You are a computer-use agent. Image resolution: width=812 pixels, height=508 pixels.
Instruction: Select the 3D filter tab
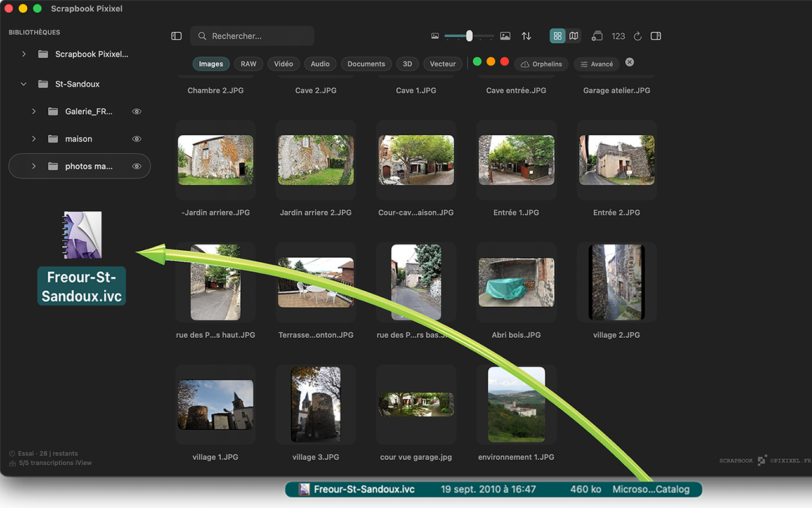click(408, 63)
